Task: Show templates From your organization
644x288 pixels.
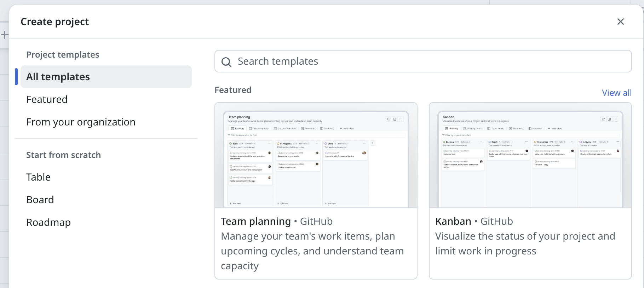Action: (81, 122)
